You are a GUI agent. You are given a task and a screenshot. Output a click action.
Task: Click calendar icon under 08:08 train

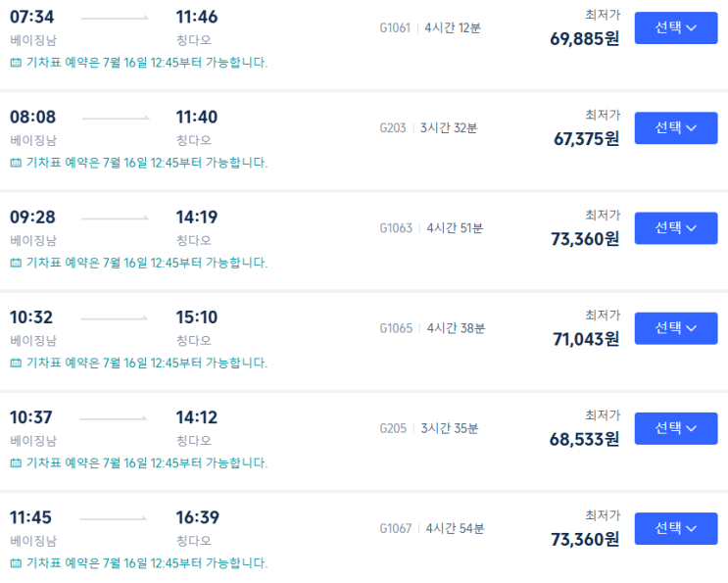[x=16, y=163]
